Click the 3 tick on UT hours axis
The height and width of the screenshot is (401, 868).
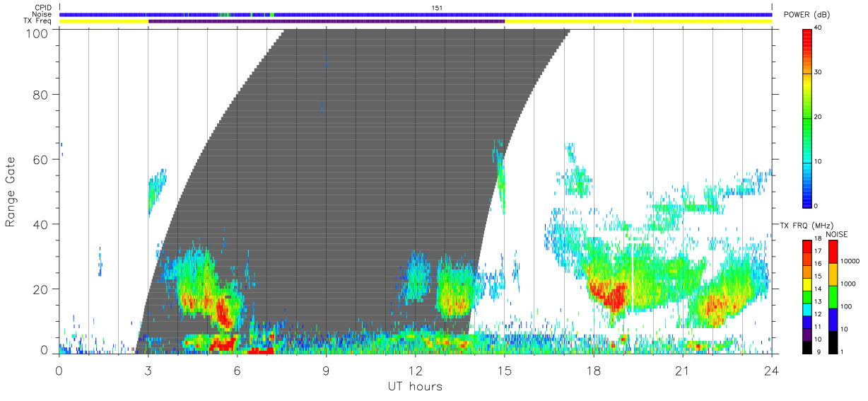point(148,369)
